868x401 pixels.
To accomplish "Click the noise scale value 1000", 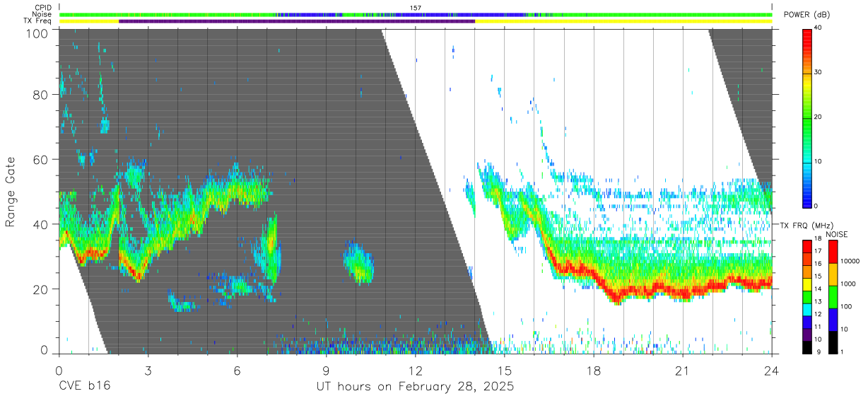I will coord(847,284).
